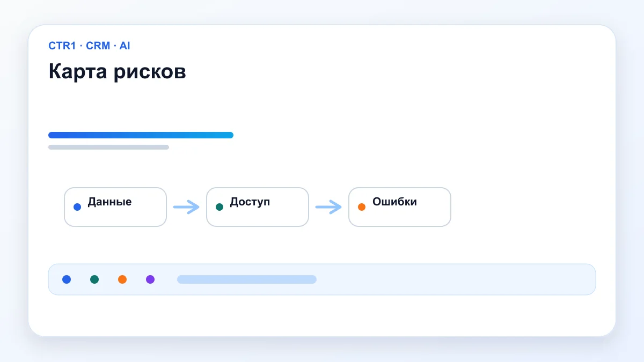This screenshot has width=644, height=362.
Task: Click the Карта рисков heading
Action: [x=118, y=71]
